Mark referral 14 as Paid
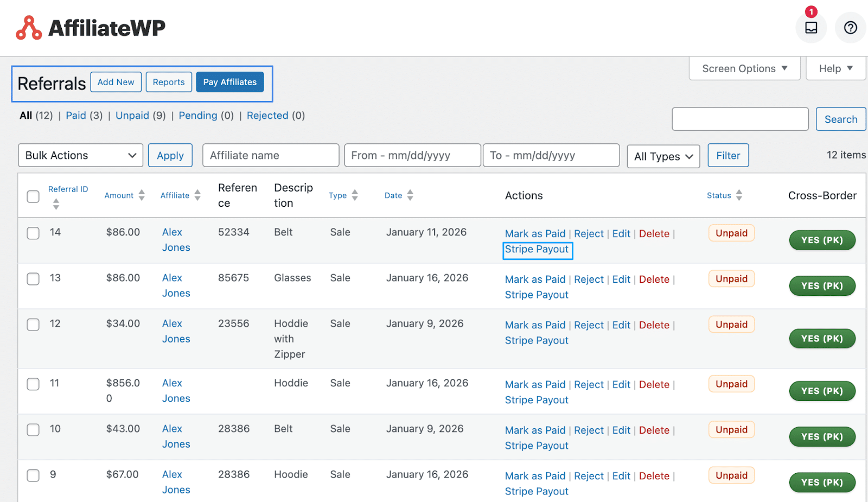 pos(535,234)
